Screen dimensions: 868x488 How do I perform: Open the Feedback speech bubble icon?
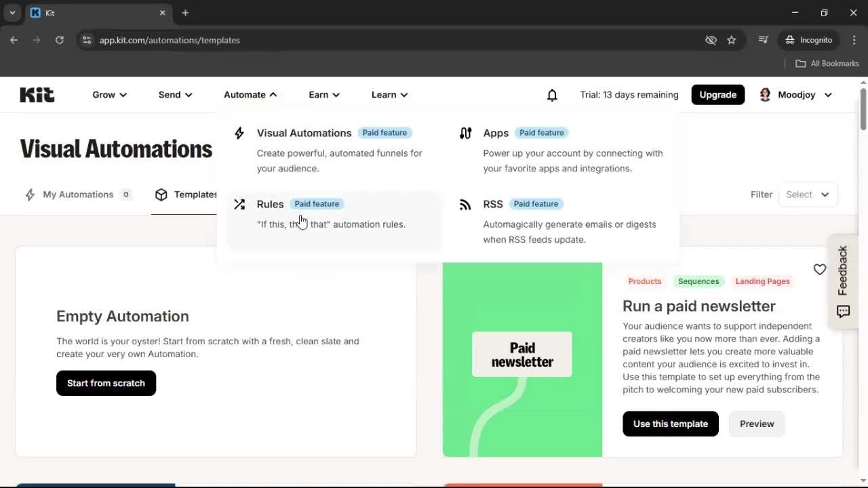pos(843,312)
